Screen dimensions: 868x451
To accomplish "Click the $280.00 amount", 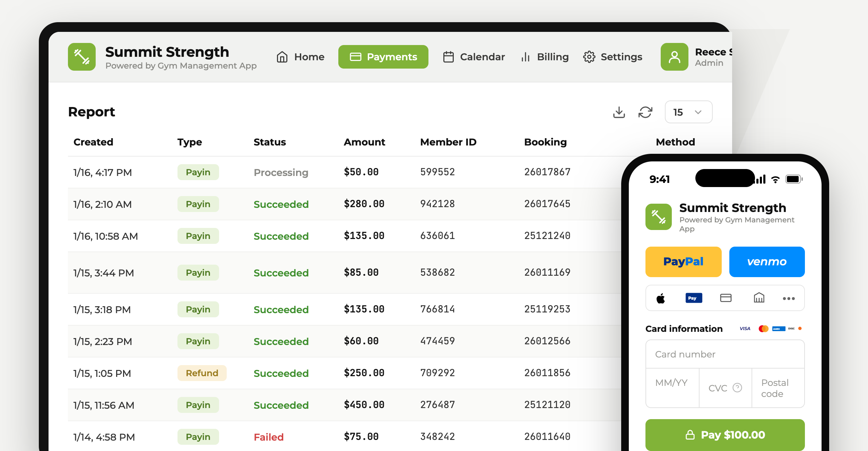I will [364, 204].
